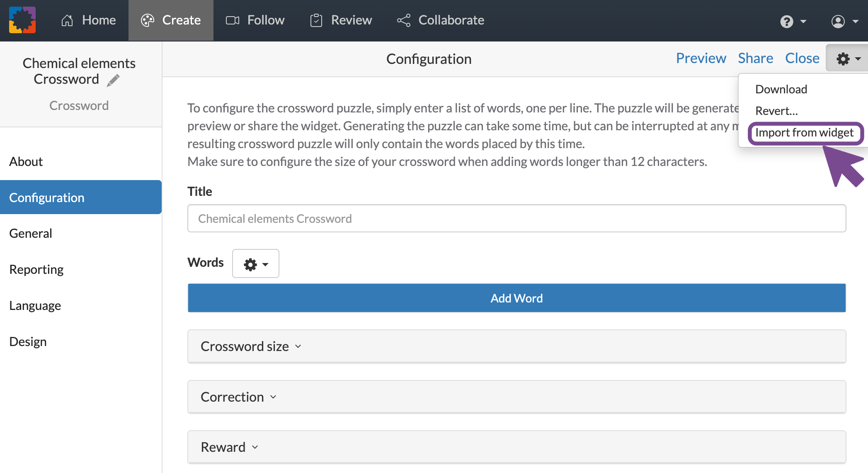Click the Collaborate share icon
868x473 pixels.
pos(403,20)
